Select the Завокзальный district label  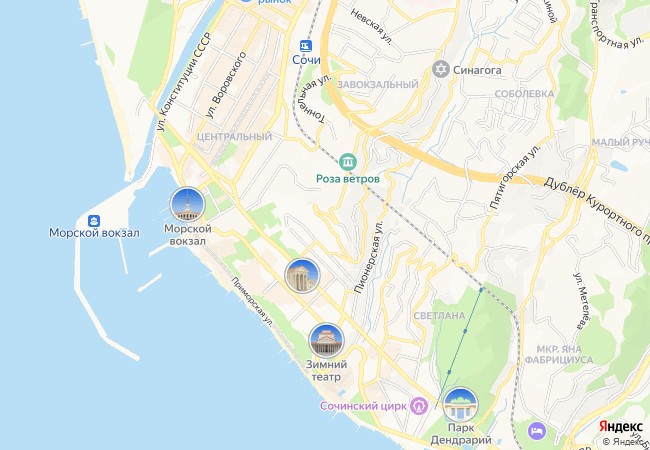click(378, 85)
